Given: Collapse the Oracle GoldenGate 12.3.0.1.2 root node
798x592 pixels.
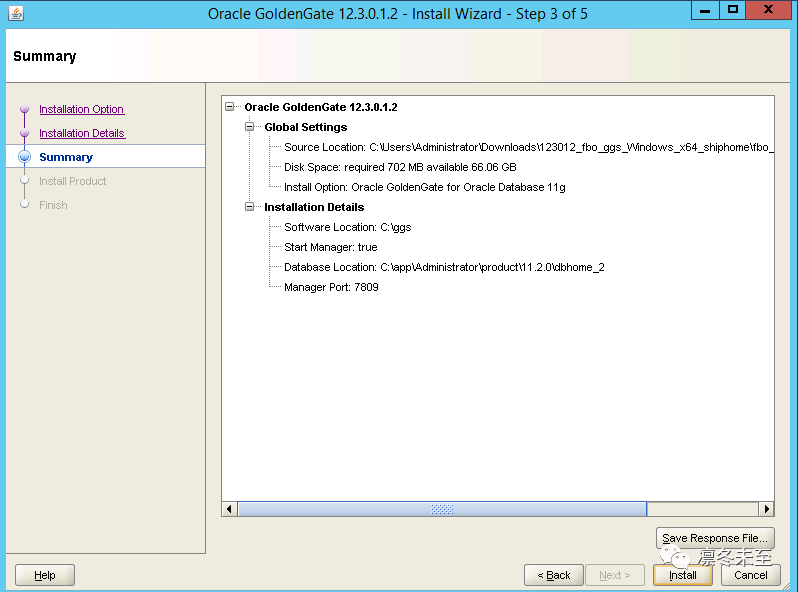Looking at the screenshot, I should 230,107.
